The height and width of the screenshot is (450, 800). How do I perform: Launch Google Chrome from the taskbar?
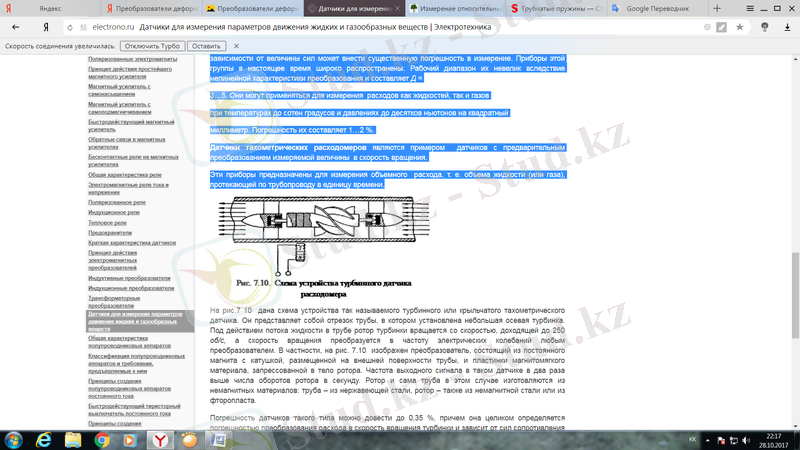[102, 440]
